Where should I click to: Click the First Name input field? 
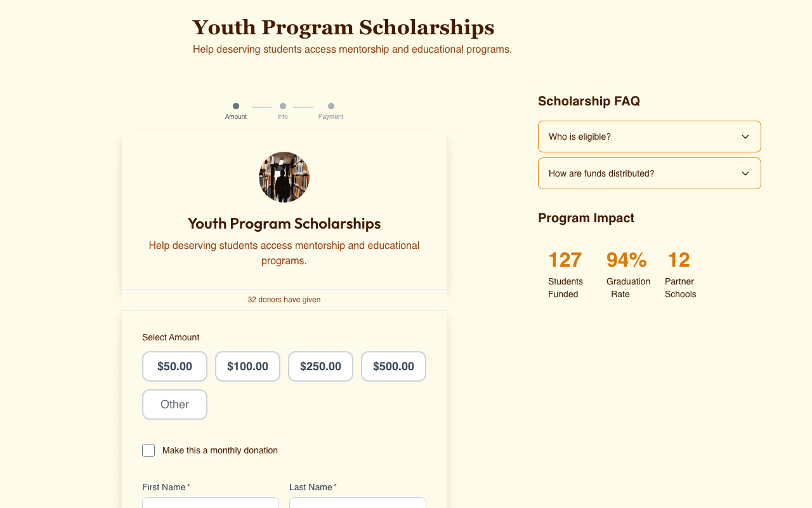coord(210,504)
